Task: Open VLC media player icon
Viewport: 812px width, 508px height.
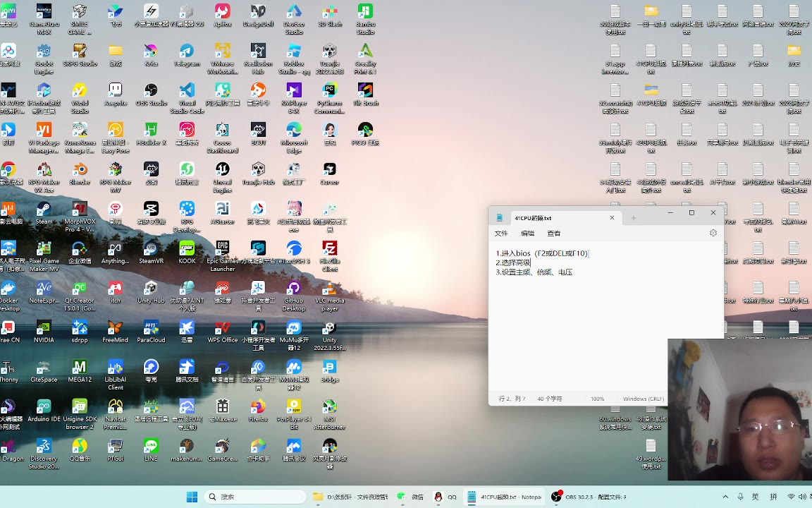Action: [329, 296]
